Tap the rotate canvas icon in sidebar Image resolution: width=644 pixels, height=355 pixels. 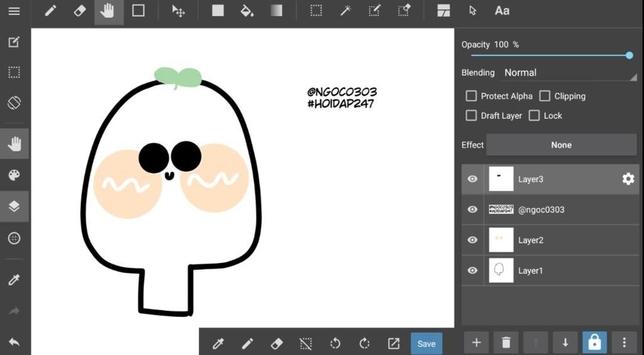tap(14, 103)
